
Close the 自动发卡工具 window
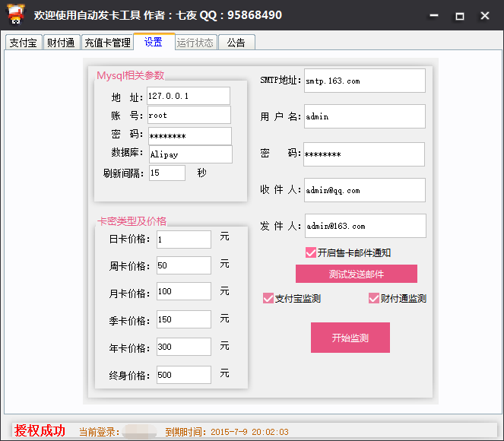pos(485,15)
